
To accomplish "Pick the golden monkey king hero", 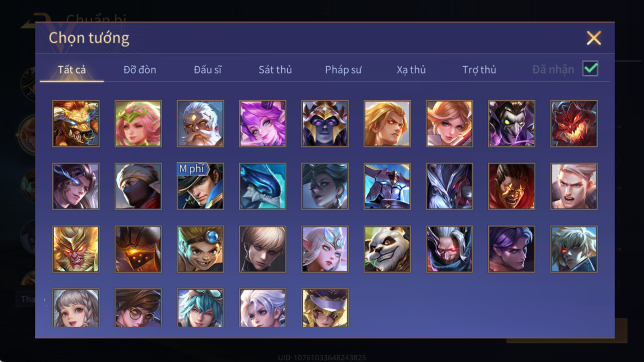I will point(76,249).
